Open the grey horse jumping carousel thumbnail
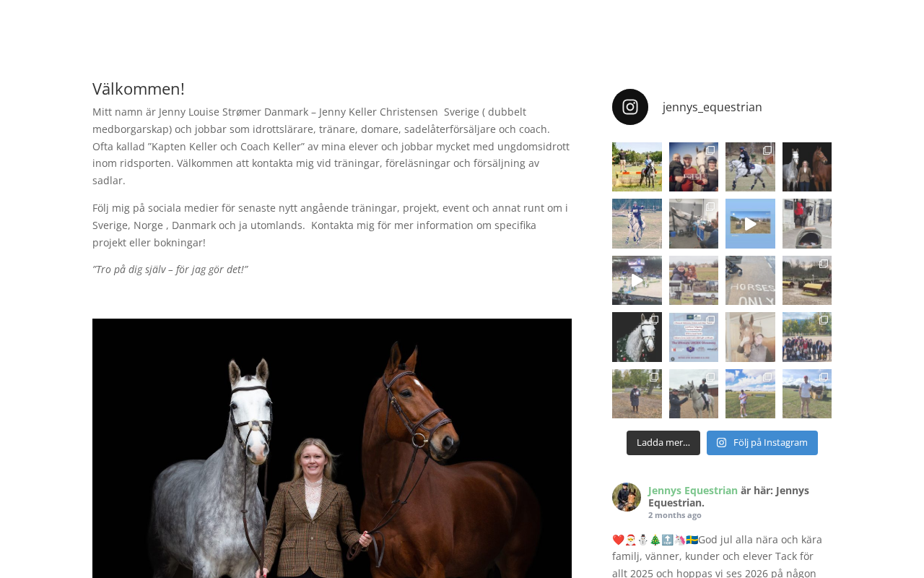This screenshot has height=578, width=924. (x=750, y=167)
